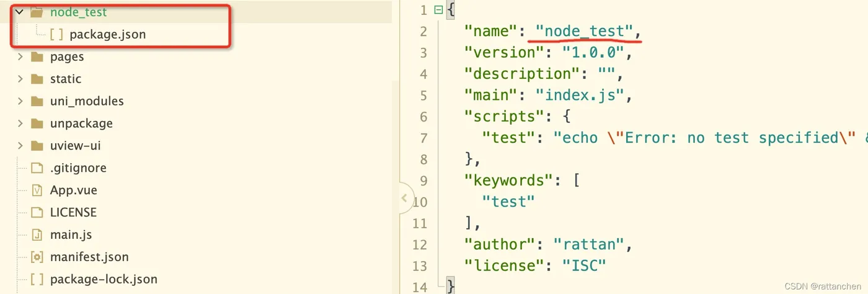Expand the pages folder chevron
The width and height of the screenshot is (868, 294).
tap(20, 56)
